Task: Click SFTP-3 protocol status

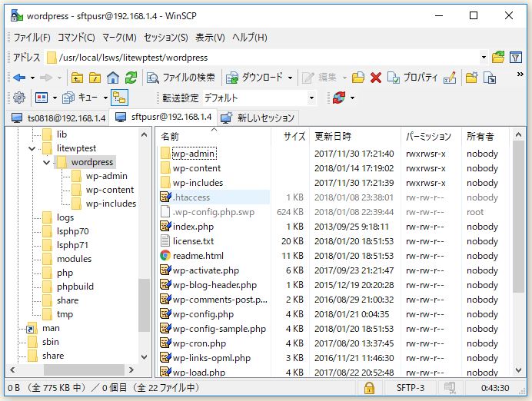Action: click(411, 388)
